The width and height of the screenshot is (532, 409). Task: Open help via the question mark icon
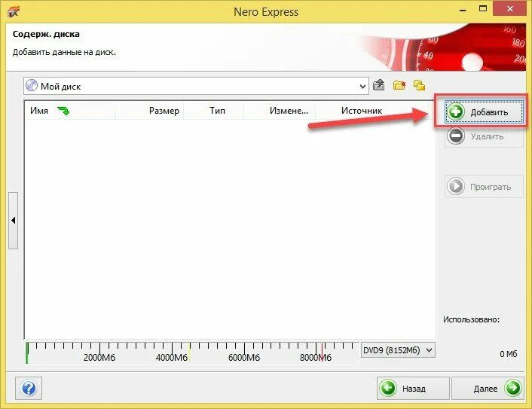click(x=29, y=388)
